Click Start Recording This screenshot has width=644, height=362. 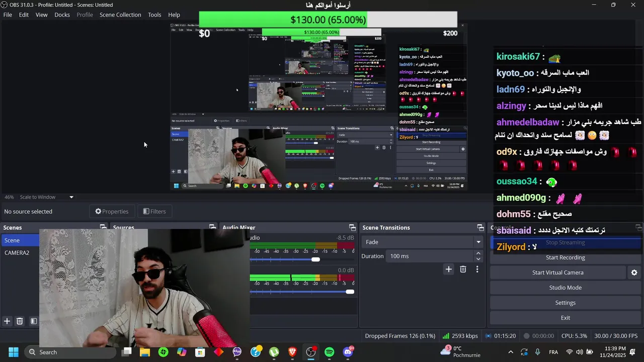point(565,257)
